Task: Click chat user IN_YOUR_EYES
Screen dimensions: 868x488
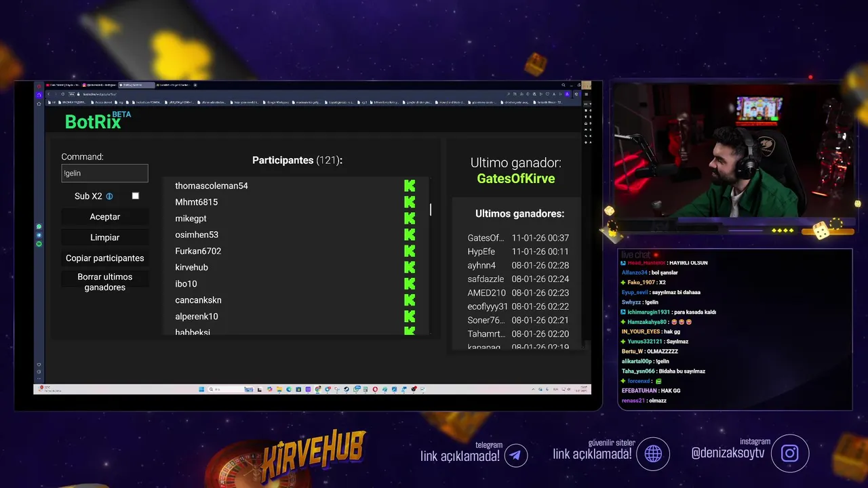Action: click(x=641, y=331)
